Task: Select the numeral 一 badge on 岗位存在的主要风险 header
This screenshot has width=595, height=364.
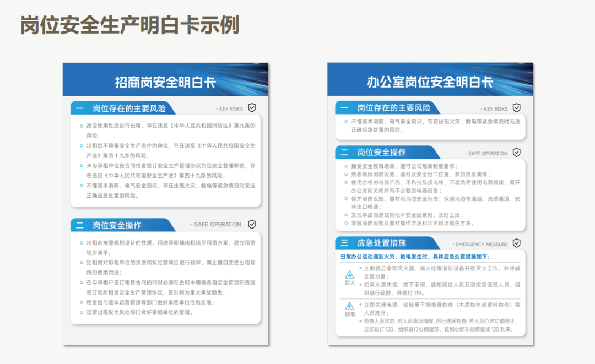Action: [x=79, y=108]
